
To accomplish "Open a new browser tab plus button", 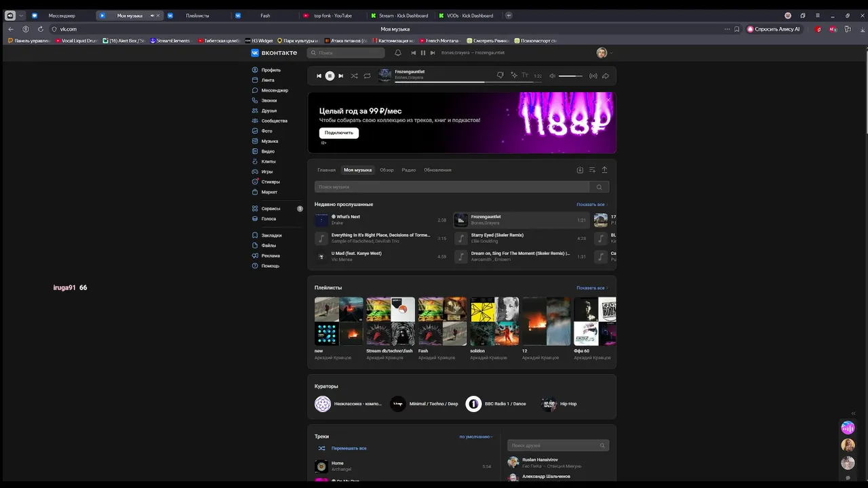I will click(x=509, y=16).
